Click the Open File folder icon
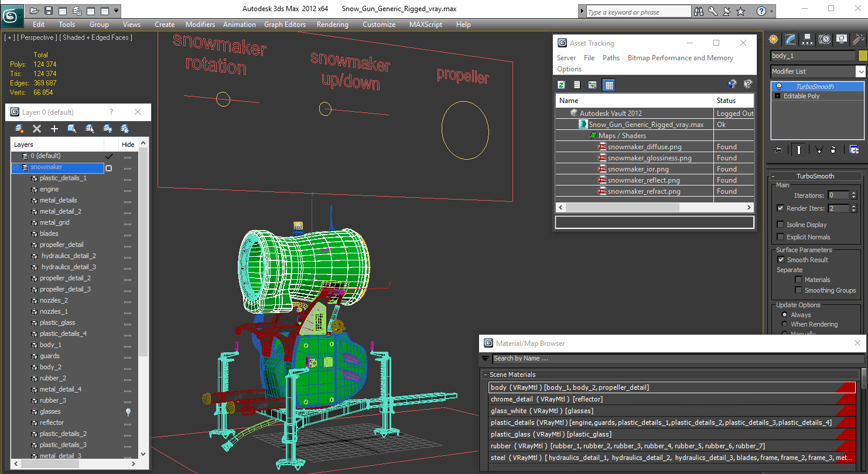Screen dimensions: 868x474 coord(35,11)
